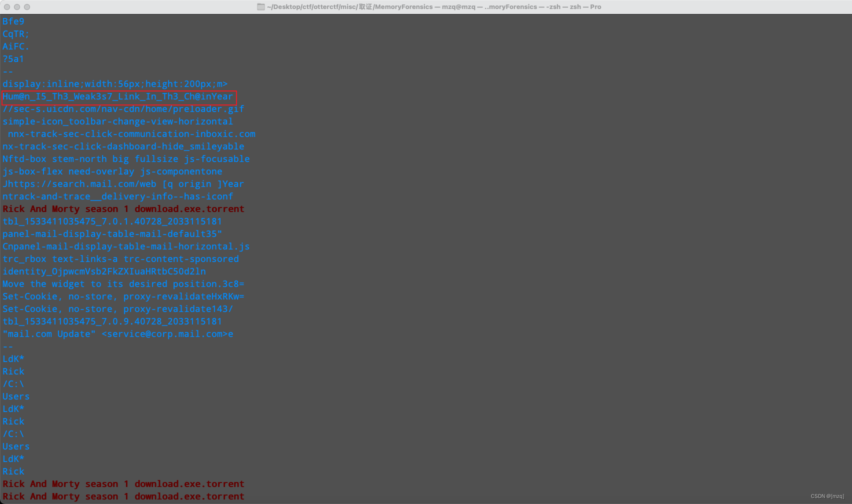Minimize the Terminal window
The width and height of the screenshot is (852, 504).
pos(16,6)
